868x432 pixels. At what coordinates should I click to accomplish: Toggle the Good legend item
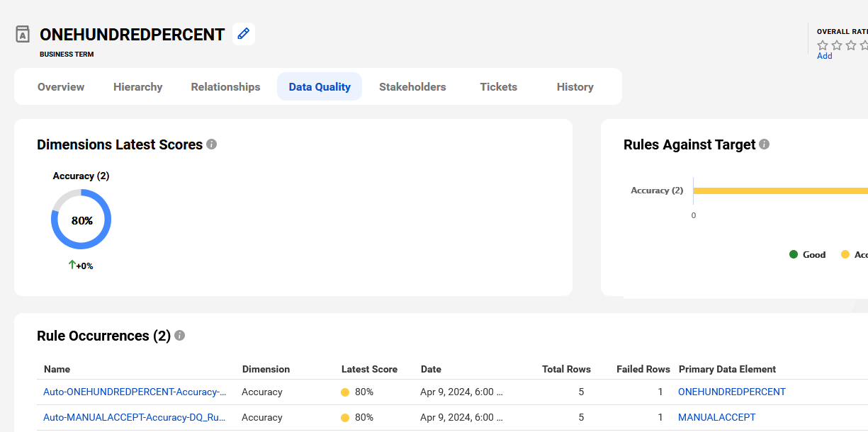click(808, 254)
